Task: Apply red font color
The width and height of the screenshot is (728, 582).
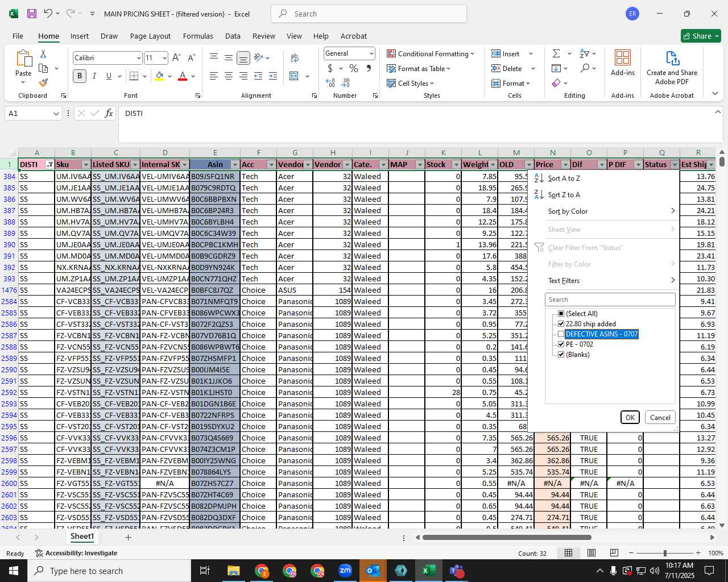Action: [183, 76]
